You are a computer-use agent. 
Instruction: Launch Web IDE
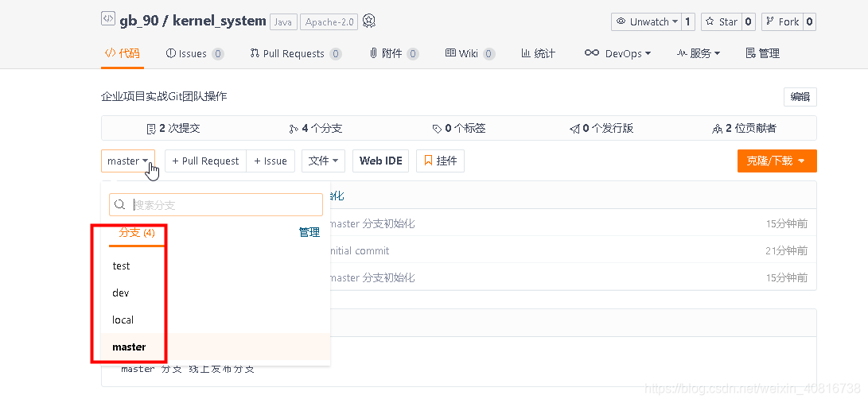381,161
